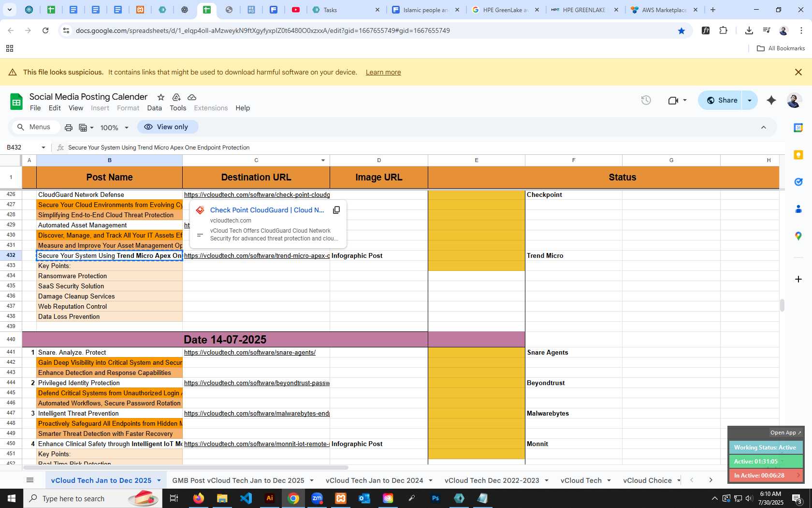The width and height of the screenshot is (812, 508).
Task: Close the suspicious file warning banner
Action: [x=798, y=72]
